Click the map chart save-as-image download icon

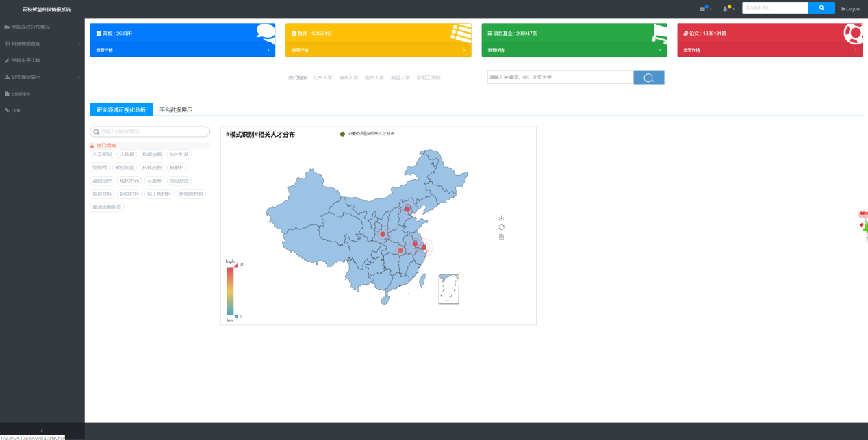tap(501, 218)
